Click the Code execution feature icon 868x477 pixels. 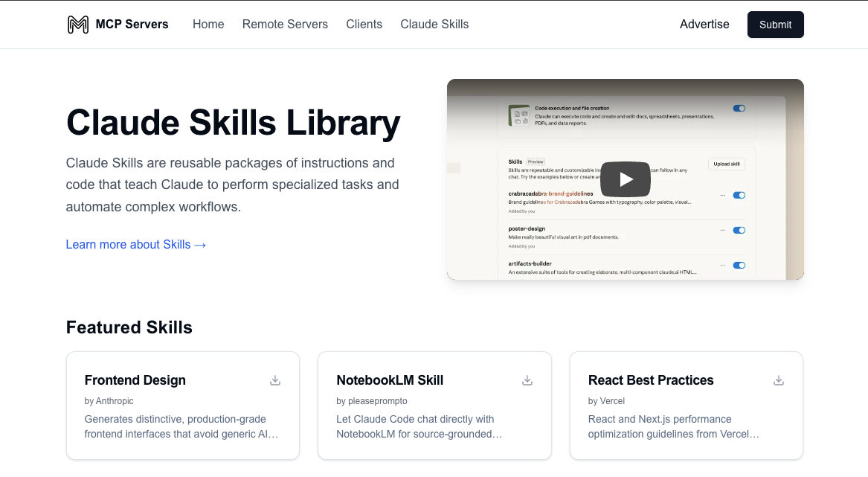point(518,115)
